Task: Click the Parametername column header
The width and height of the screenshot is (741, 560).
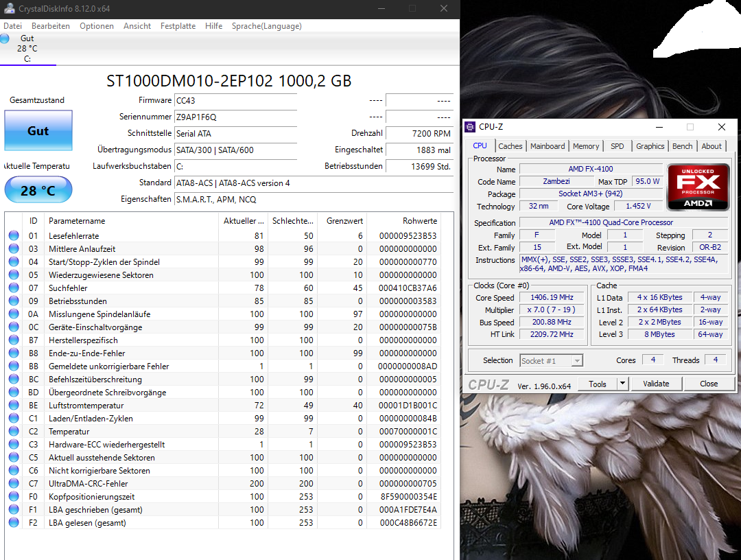Action: click(x=131, y=221)
